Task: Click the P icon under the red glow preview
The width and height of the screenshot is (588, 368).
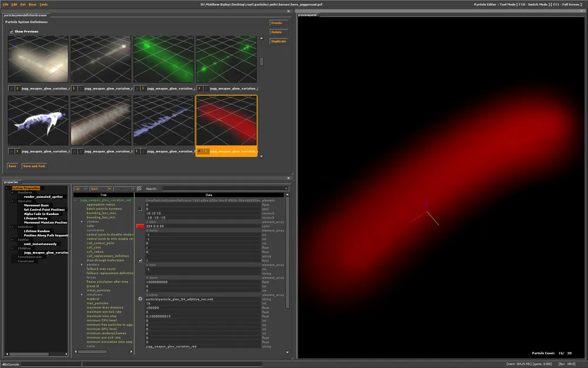Action: (x=199, y=151)
